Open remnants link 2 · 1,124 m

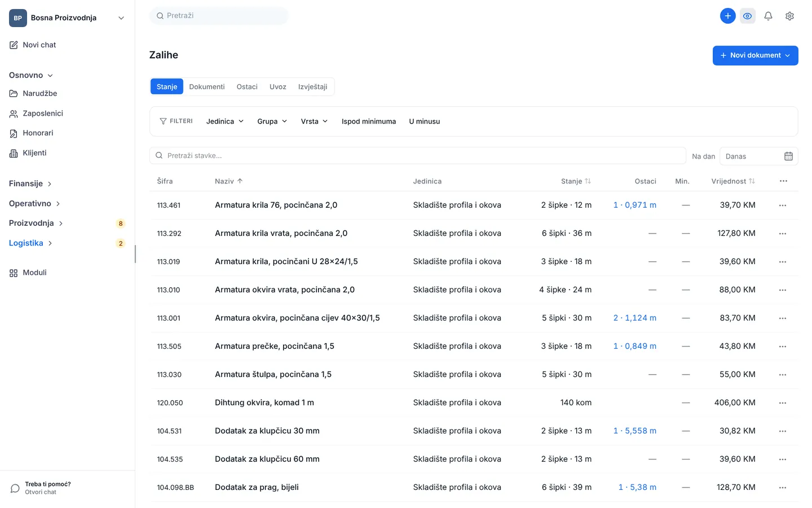point(635,318)
